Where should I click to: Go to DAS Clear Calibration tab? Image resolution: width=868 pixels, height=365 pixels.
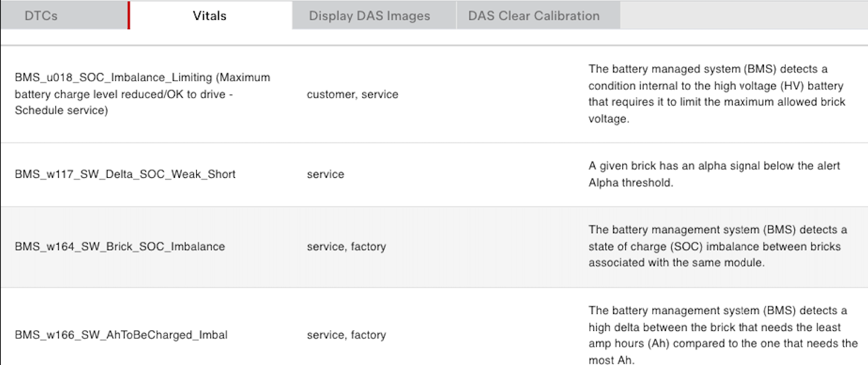point(533,16)
